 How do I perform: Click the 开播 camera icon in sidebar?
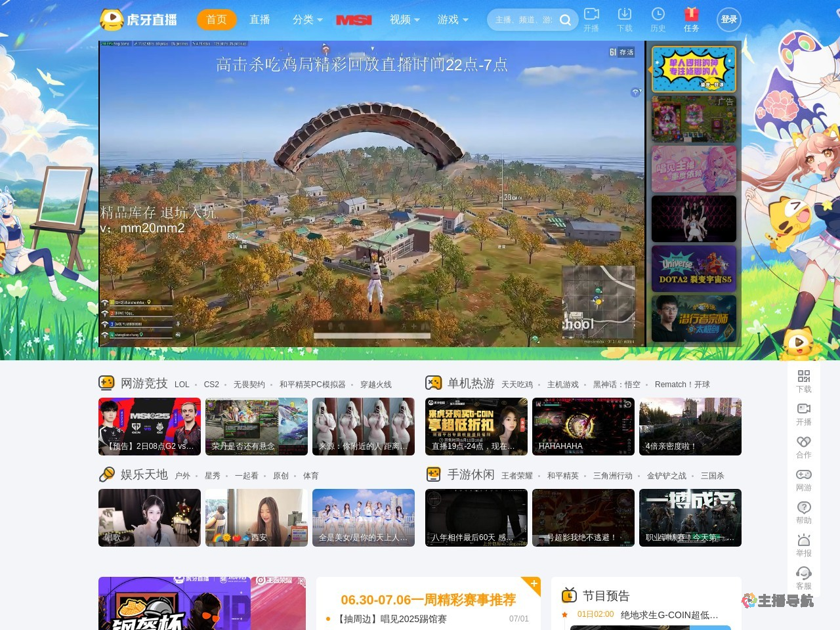click(x=804, y=408)
